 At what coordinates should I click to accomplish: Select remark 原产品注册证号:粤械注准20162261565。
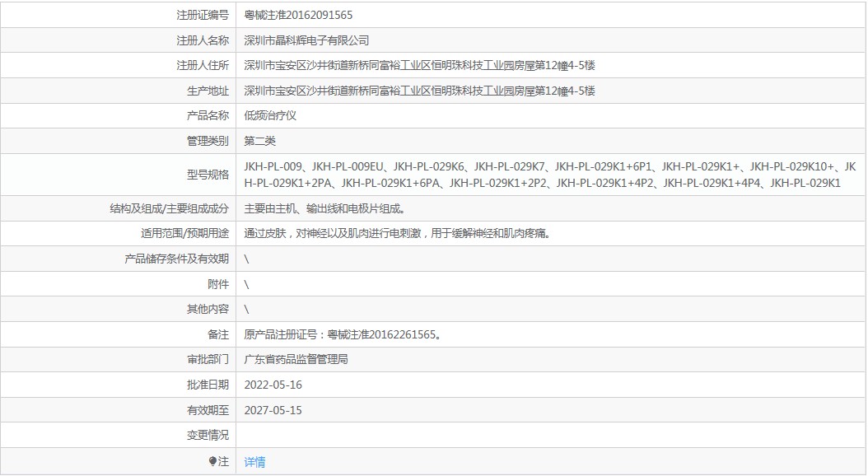click(343, 334)
